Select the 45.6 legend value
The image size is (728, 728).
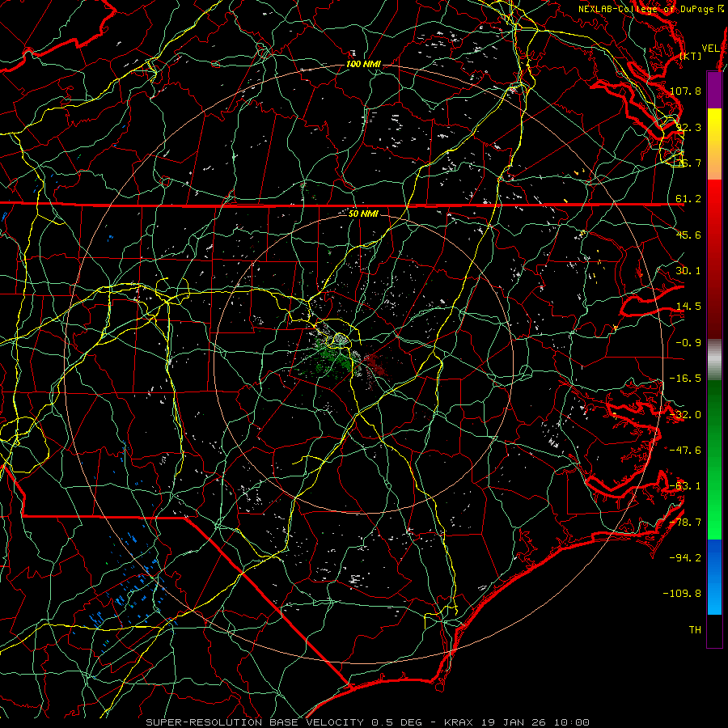[688, 235]
